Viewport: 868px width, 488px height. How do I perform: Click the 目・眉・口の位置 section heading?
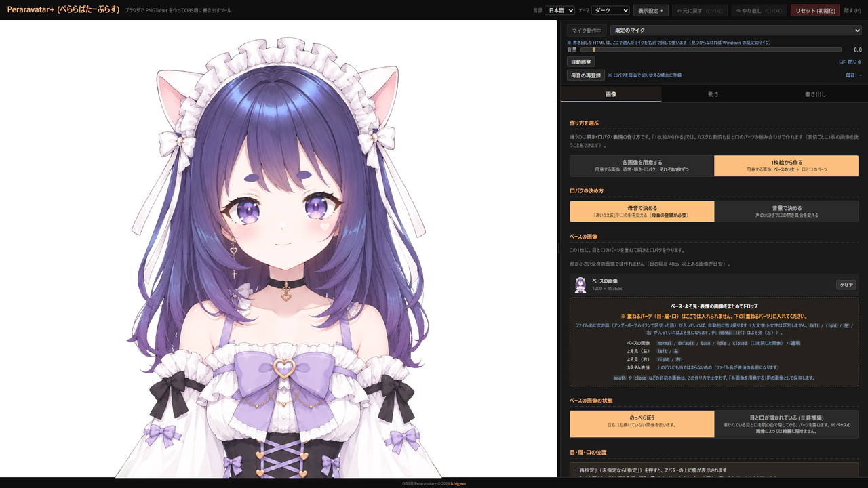[588, 452]
